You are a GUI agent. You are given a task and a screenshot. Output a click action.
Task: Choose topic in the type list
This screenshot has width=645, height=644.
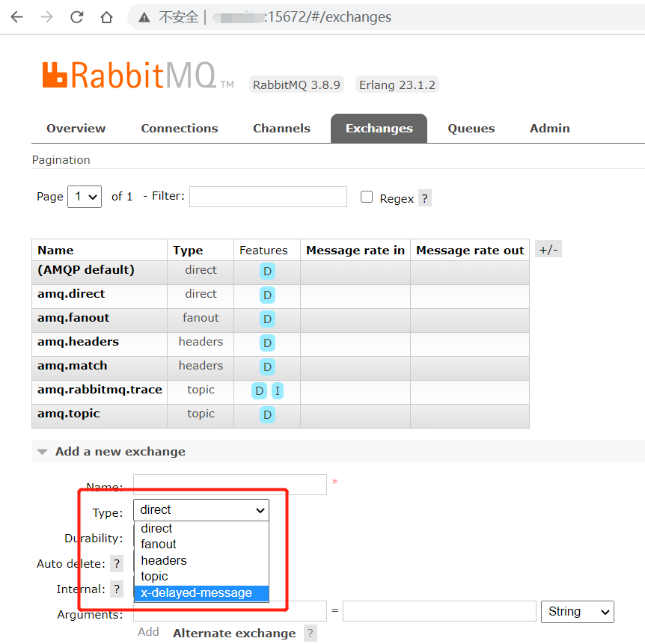[x=201, y=576]
